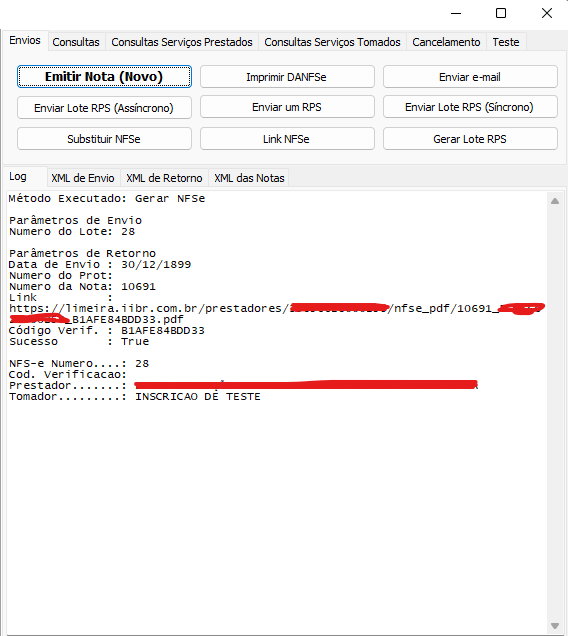Click the log scrollbar up arrow
The height and width of the screenshot is (636, 568).
click(555, 201)
